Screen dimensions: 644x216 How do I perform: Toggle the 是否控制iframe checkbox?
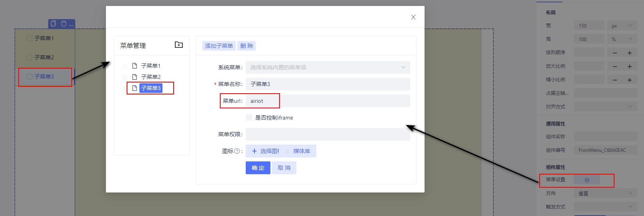249,118
